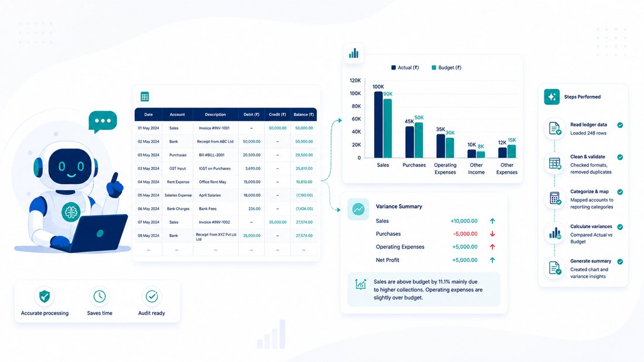Click the Budget legend color swatch
The image size is (644, 362).
434,68
